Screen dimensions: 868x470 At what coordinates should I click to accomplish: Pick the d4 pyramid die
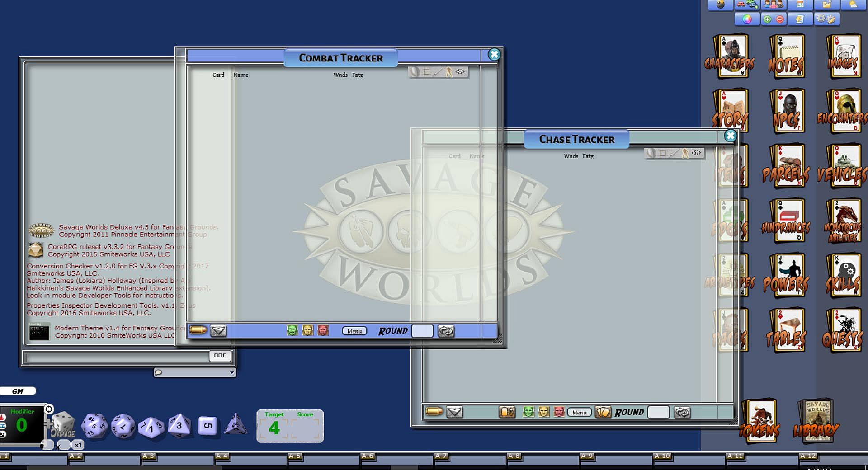[236, 424]
